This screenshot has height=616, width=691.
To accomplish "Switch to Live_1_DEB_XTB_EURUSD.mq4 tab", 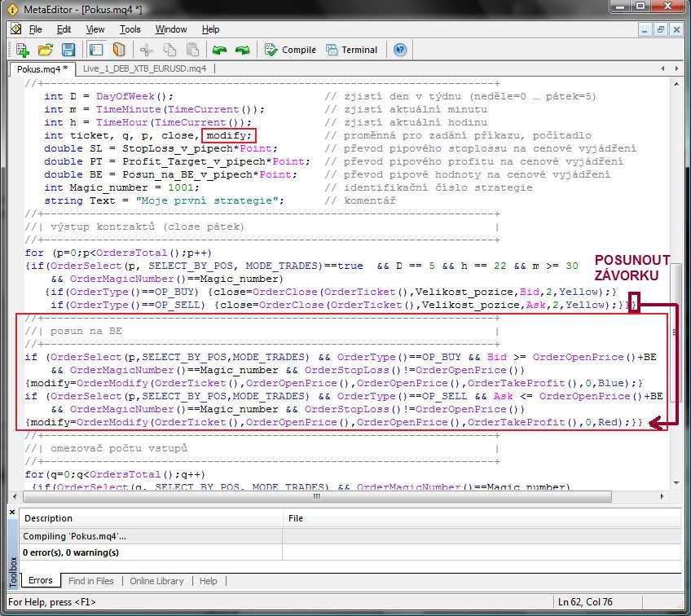I will pos(144,68).
